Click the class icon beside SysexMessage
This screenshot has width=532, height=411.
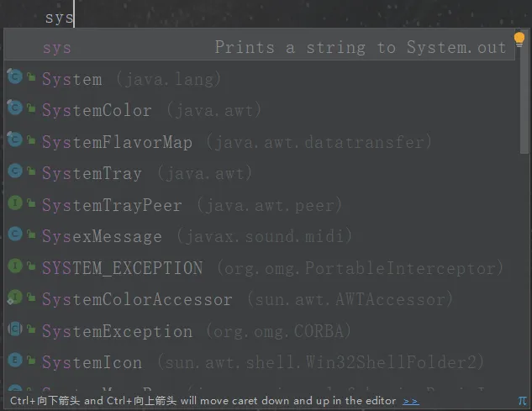coord(15,234)
